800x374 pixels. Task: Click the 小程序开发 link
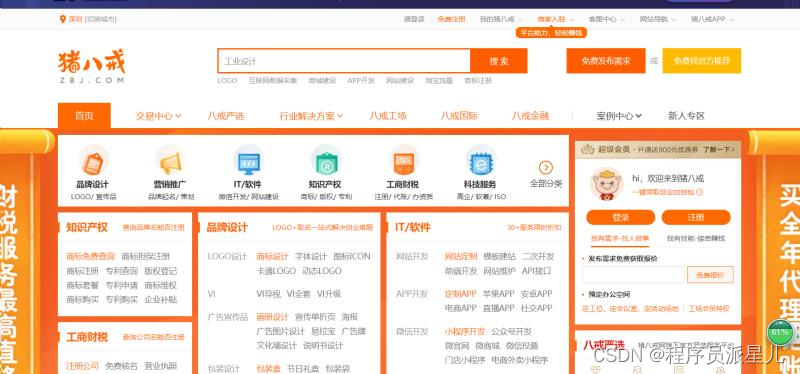click(465, 332)
